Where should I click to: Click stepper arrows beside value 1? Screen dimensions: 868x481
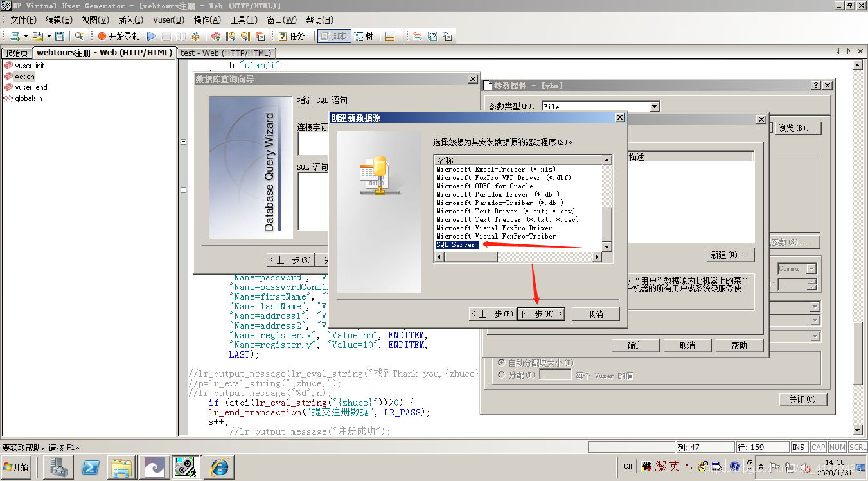[811, 284]
